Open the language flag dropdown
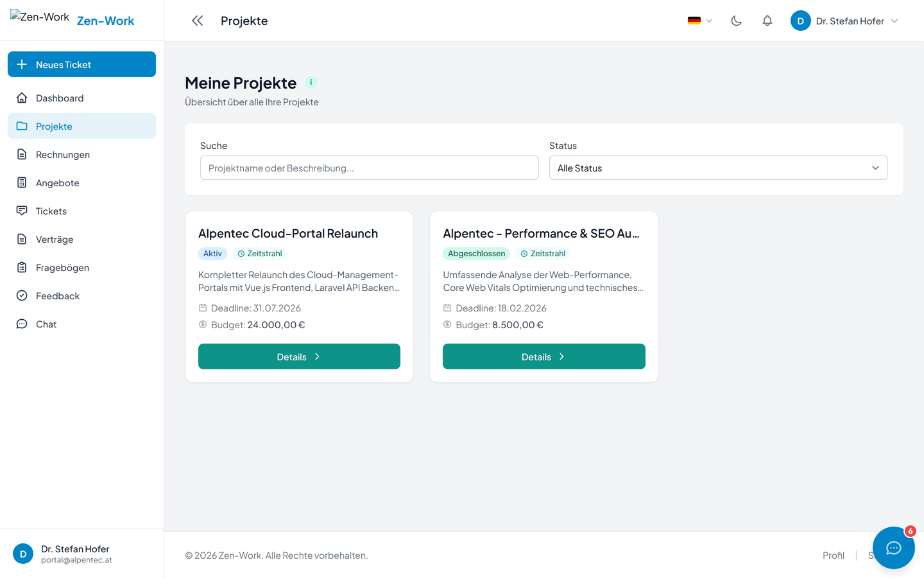 click(699, 21)
